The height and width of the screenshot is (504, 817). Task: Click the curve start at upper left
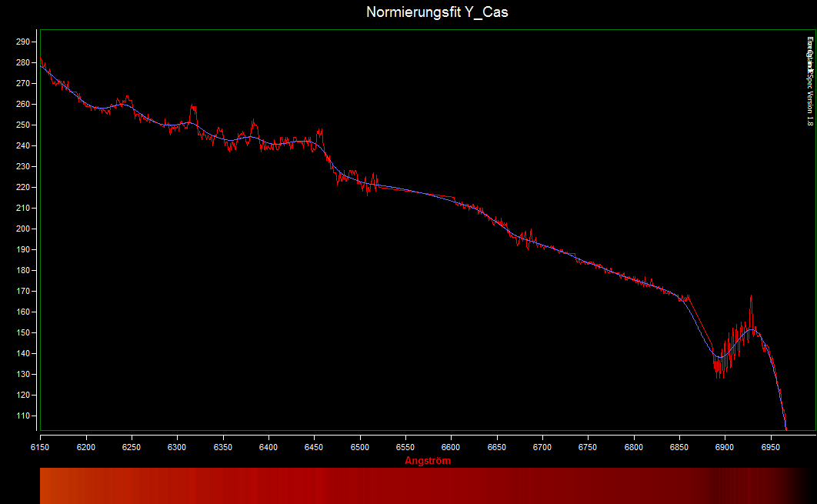[x=41, y=59]
